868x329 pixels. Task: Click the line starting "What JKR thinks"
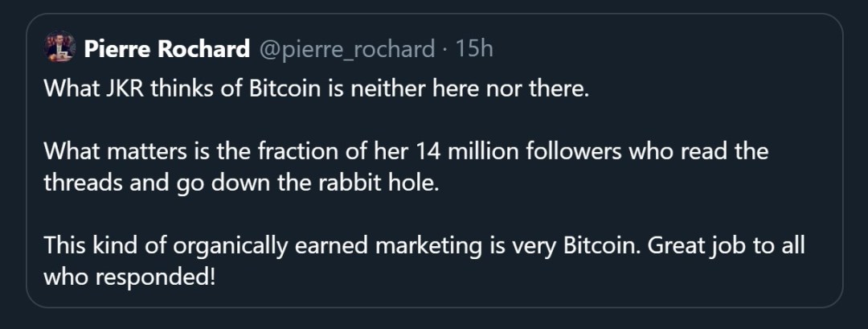317,88
